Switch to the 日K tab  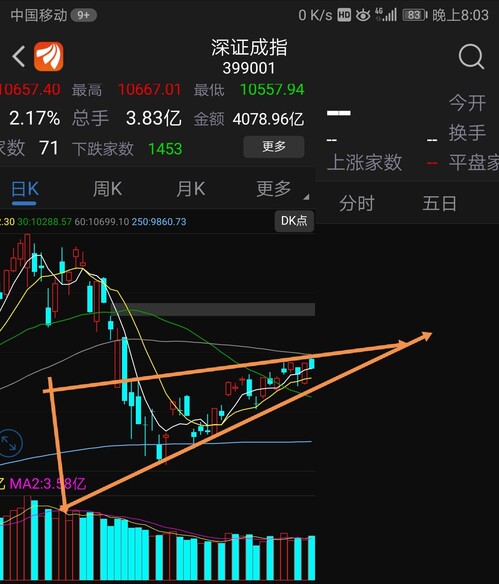pyautogui.click(x=25, y=190)
